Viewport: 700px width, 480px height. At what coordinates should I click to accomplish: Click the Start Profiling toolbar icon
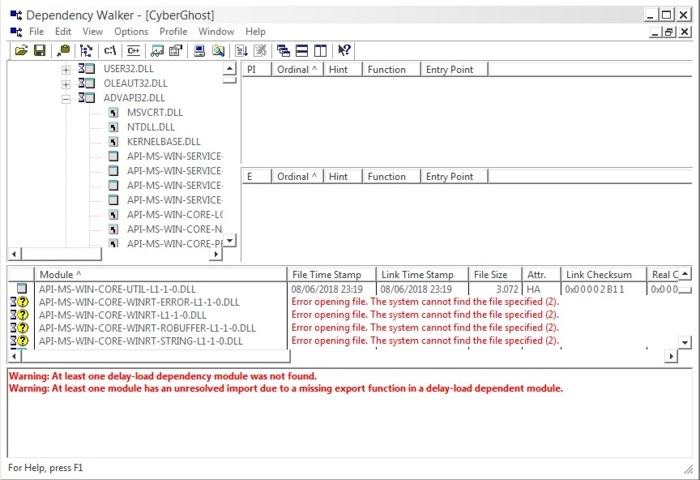pyautogui.click(x=242, y=50)
